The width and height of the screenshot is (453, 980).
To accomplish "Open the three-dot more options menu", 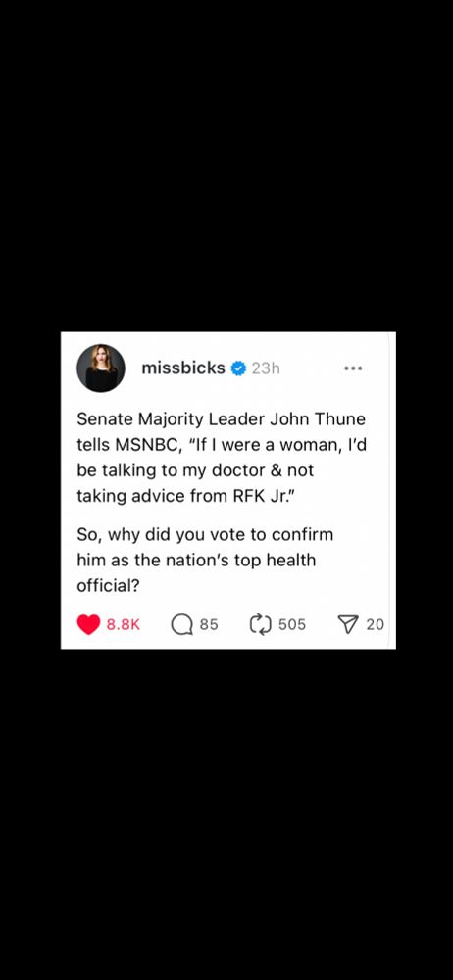I will click(x=353, y=368).
